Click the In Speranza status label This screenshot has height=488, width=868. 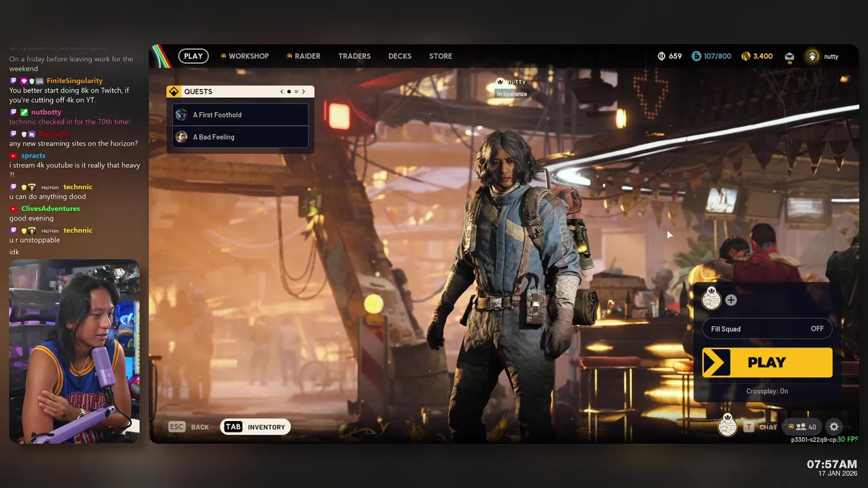click(x=511, y=94)
